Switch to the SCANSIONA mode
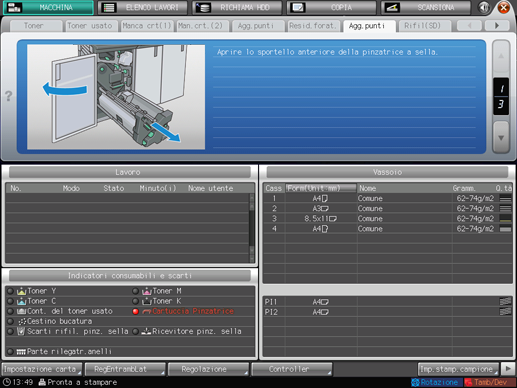The image size is (517, 388). coord(426,7)
